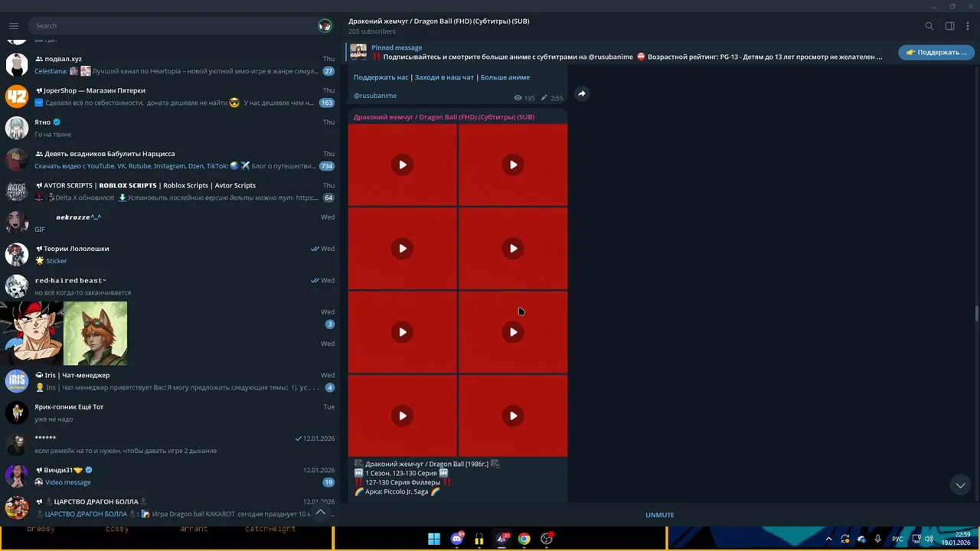Toggle the right info side panel
Image resolution: width=980 pixels, height=551 pixels.
[949, 26]
